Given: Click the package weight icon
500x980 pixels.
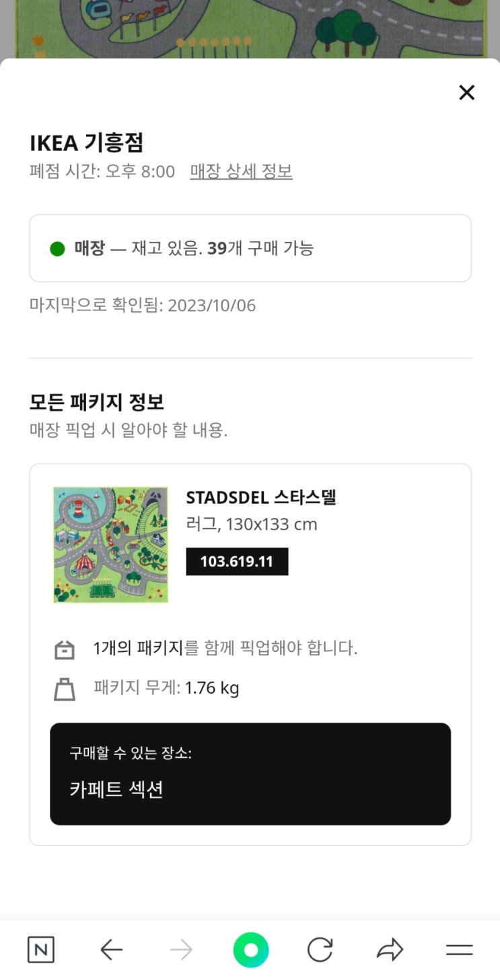Looking at the screenshot, I should click(65, 690).
